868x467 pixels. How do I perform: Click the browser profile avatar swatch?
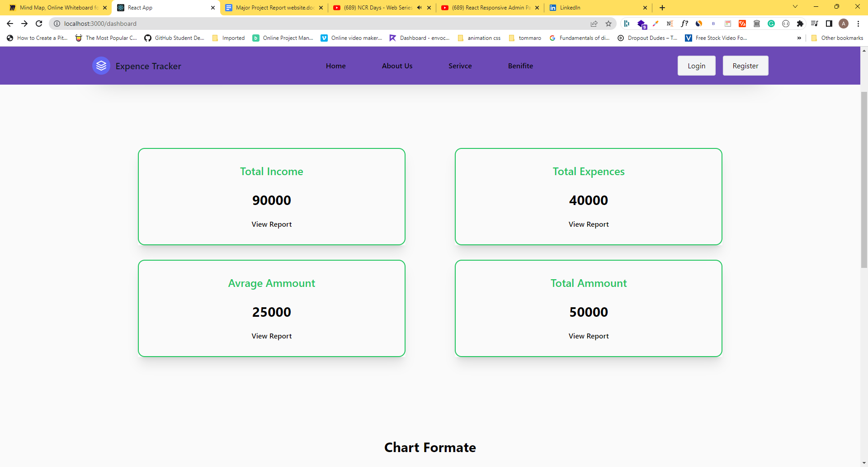844,24
